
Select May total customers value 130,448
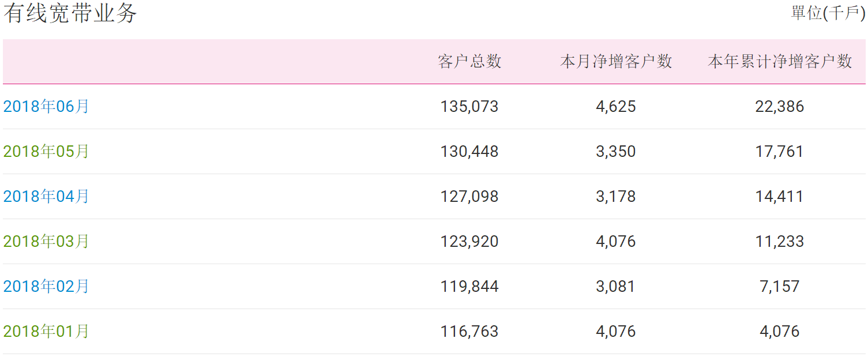point(469,152)
